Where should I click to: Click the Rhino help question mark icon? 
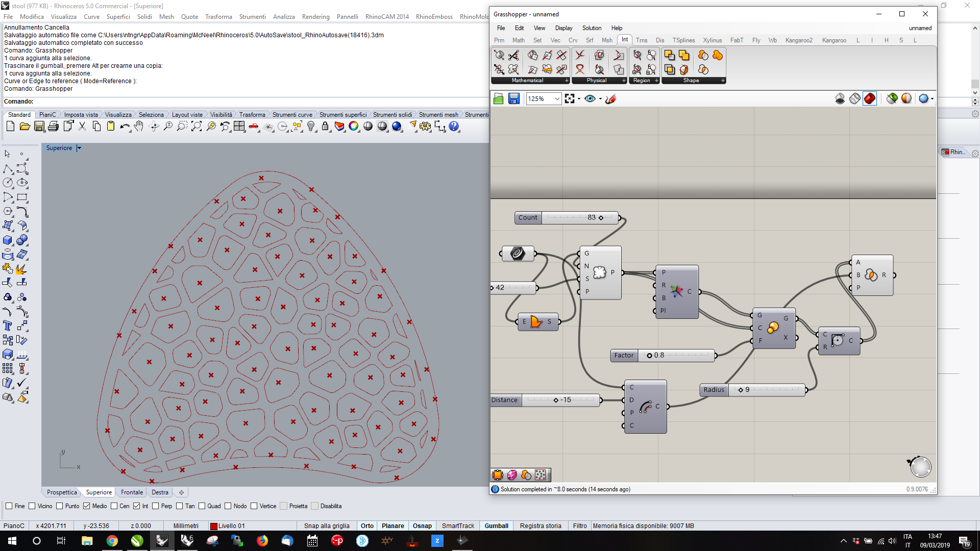tap(454, 127)
